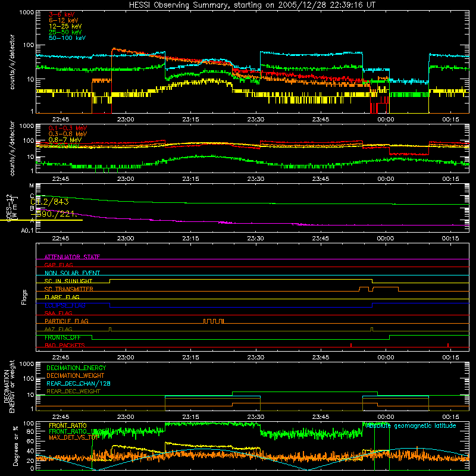Click the counts/s/detector axis title of the keV panel
Viewport: 476px width, 476px height.
click(x=12, y=62)
